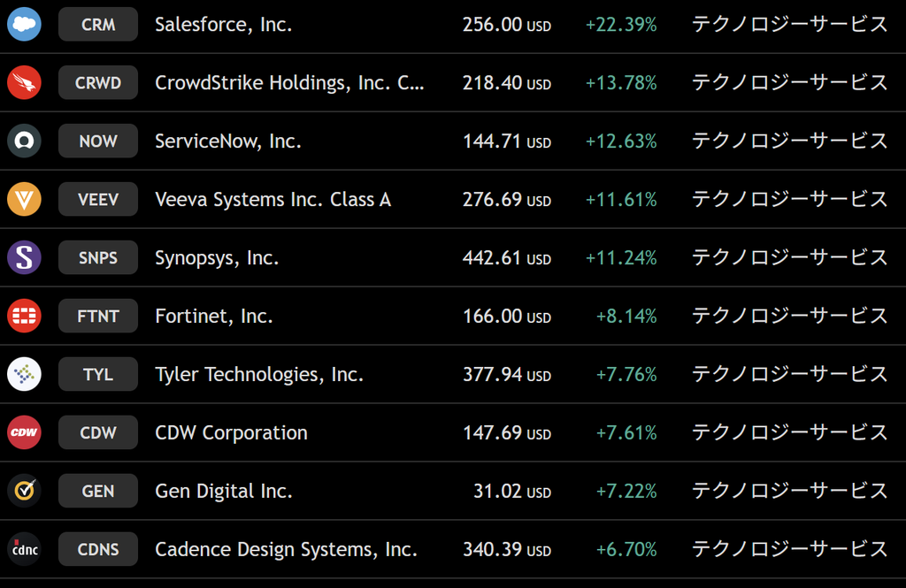Click CDW Corporation company name
906x588 pixels.
(x=231, y=432)
